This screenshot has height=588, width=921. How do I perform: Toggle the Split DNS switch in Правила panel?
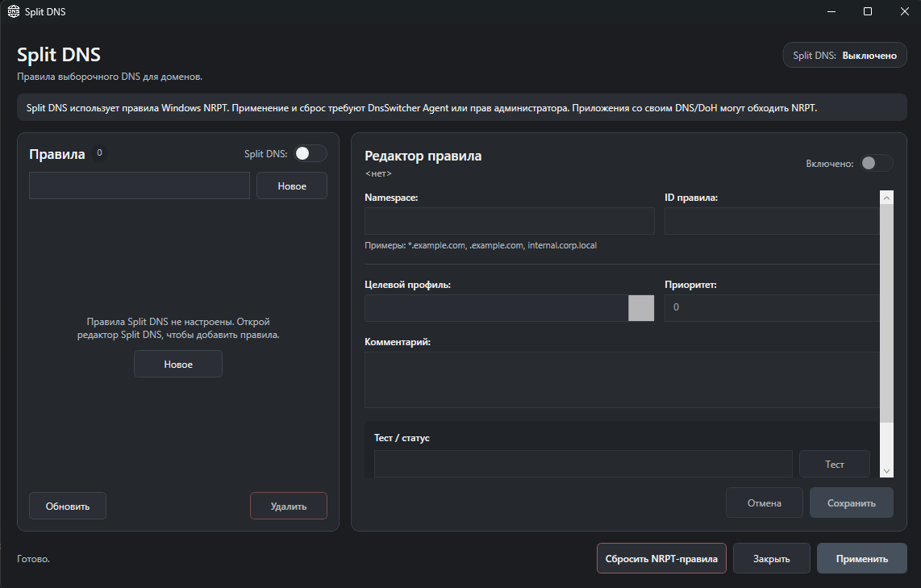(x=310, y=153)
